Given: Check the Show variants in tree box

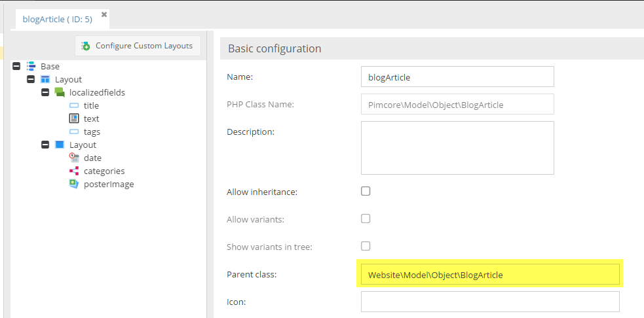Looking at the screenshot, I should [x=366, y=246].
